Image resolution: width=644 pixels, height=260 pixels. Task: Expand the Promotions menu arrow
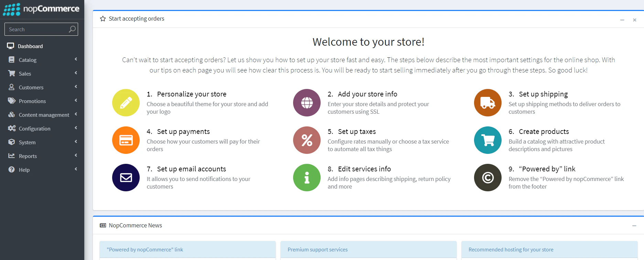[76, 100]
